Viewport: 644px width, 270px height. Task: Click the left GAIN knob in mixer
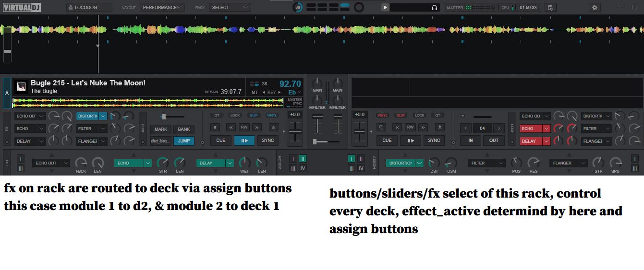coord(317,82)
